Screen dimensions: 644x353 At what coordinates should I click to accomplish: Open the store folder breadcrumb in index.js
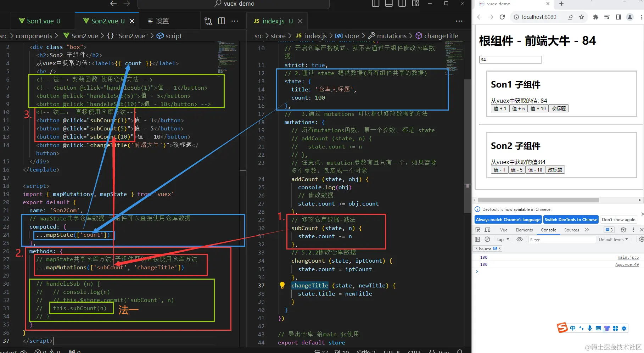click(278, 36)
